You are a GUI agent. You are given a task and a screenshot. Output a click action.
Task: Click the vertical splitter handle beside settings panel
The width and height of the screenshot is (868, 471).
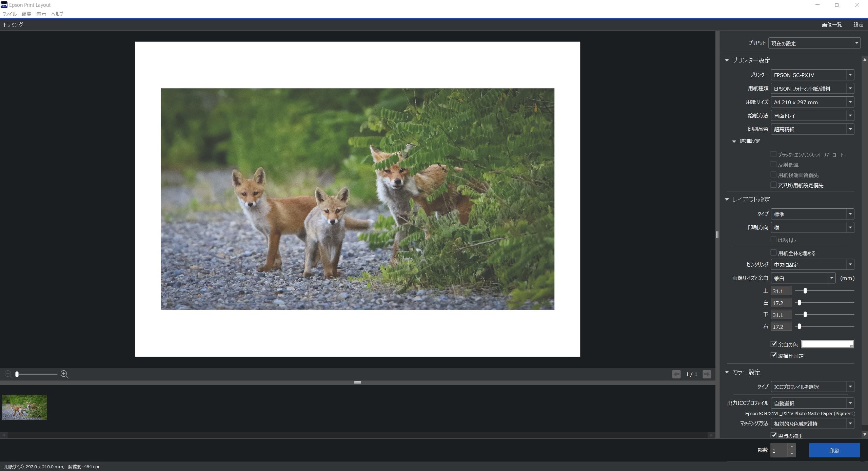(x=717, y=234)
